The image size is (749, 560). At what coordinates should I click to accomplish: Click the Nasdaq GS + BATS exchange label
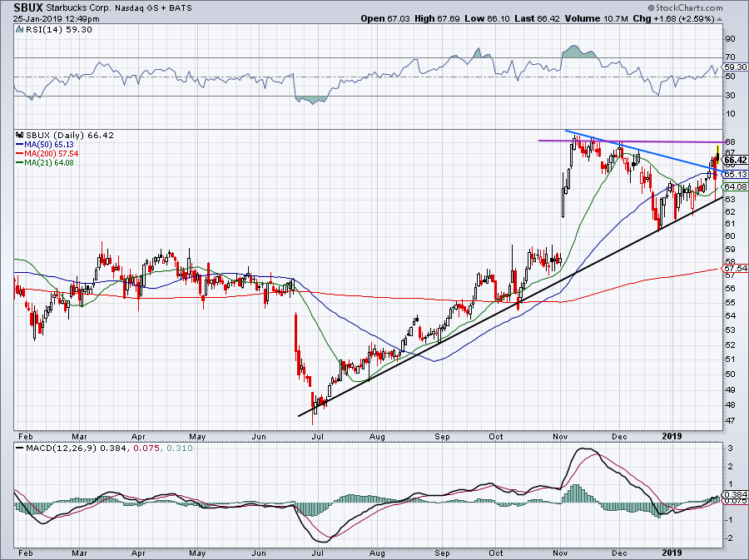(x=153, y=8)
